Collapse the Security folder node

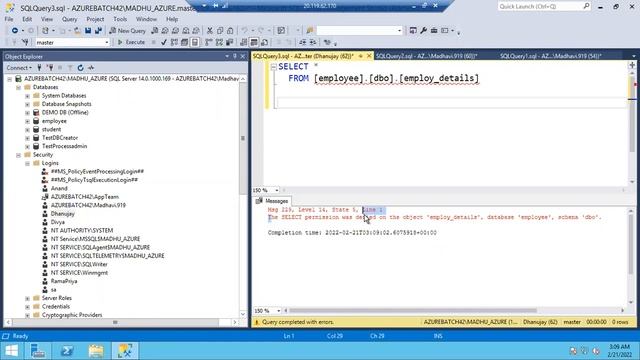coord(18,155)
